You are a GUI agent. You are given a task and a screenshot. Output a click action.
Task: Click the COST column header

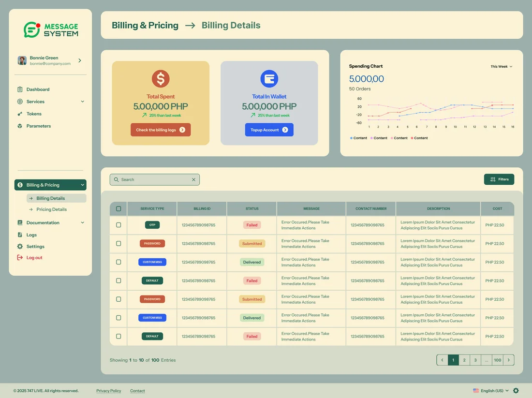pyautogui.click(x=497, y=208)
